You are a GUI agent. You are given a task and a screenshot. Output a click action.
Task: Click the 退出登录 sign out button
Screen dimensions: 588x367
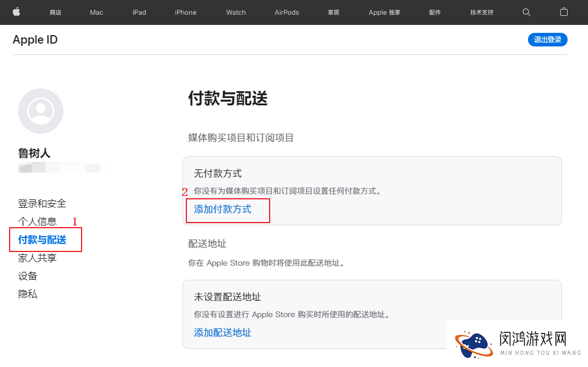pyautogui.click(x=548, y=40)
